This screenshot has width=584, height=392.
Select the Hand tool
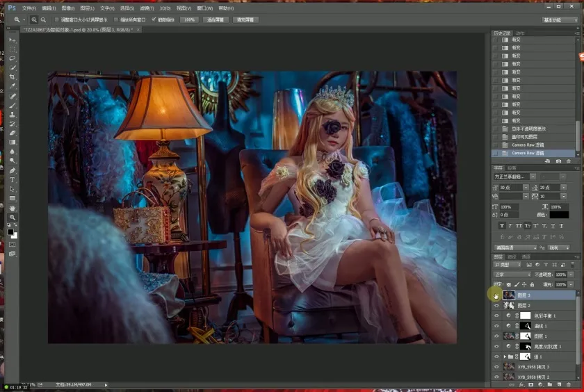pyautogui.click(x=13, y=208)
